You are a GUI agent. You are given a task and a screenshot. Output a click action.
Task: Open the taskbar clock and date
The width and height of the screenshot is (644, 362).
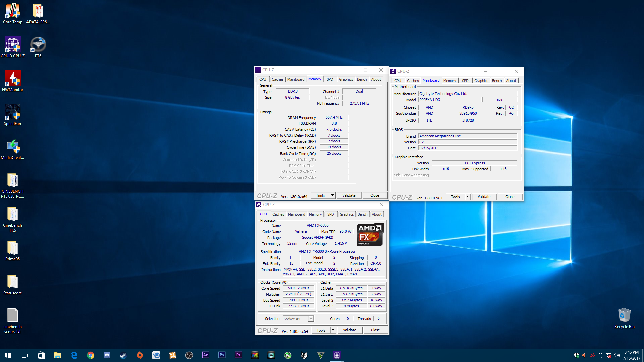tap(631, 355)
